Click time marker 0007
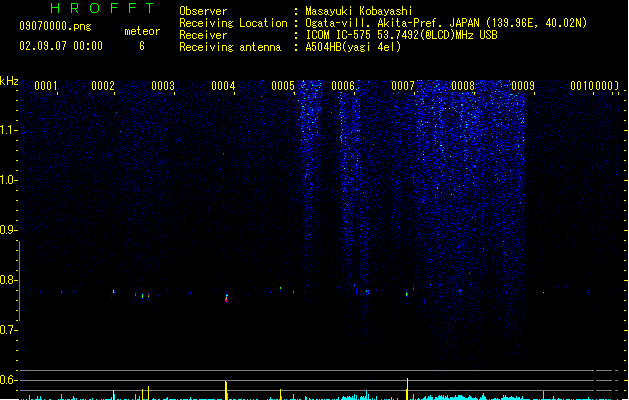The width and height of the screenshot is (629, 400). [403, 86]
